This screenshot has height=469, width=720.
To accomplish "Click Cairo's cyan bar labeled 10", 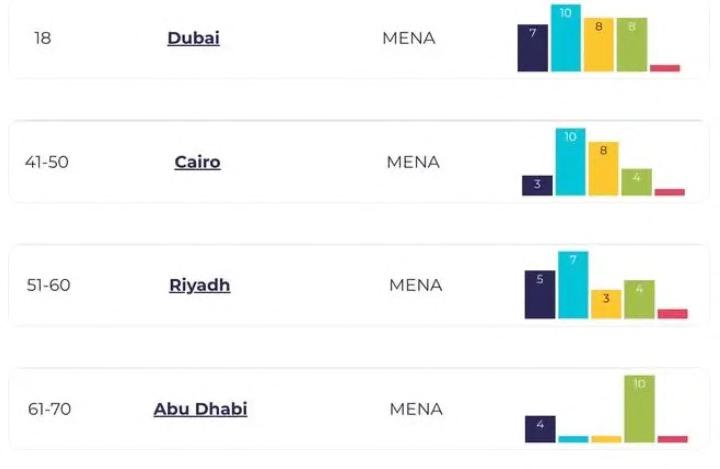I will 570,162.
